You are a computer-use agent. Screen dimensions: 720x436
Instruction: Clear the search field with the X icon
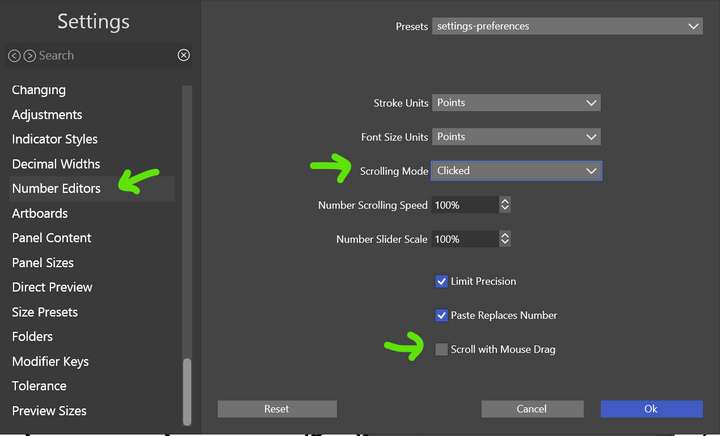184,55
